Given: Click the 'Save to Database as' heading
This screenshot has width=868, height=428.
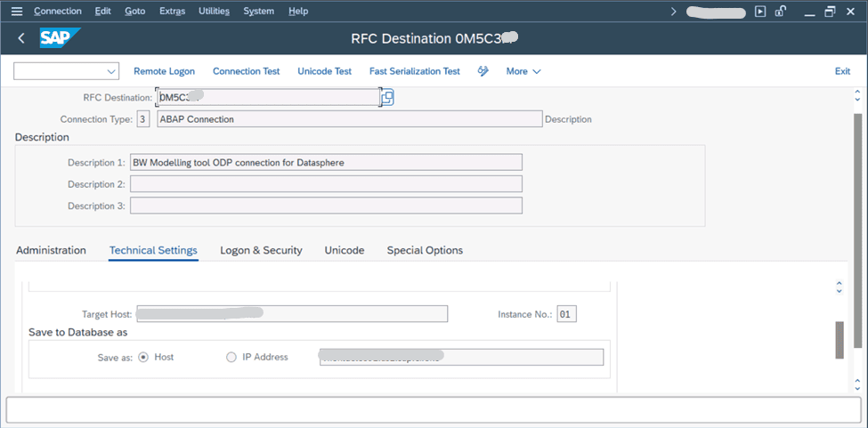Looking at the screenshot, I should [x=78, y=332].
